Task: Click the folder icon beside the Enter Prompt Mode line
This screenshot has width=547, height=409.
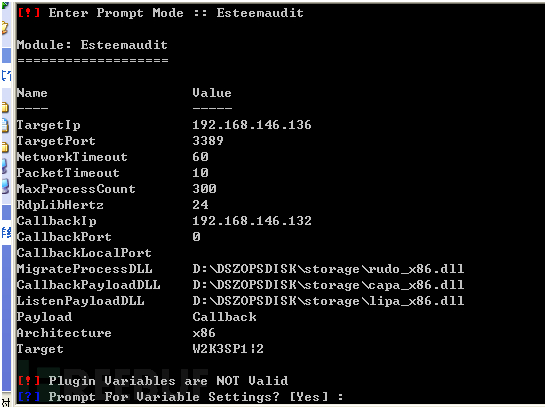Action: (5, 27)
